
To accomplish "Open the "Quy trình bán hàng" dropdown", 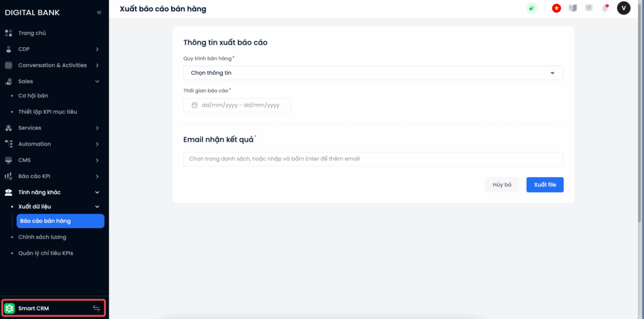I will [373, 73].
